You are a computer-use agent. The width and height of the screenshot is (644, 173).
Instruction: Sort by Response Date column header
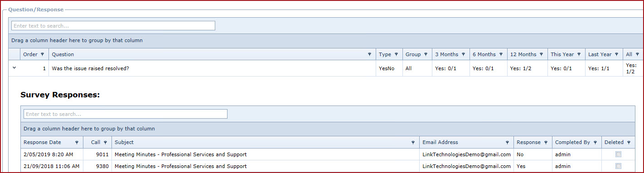point(42,142)
